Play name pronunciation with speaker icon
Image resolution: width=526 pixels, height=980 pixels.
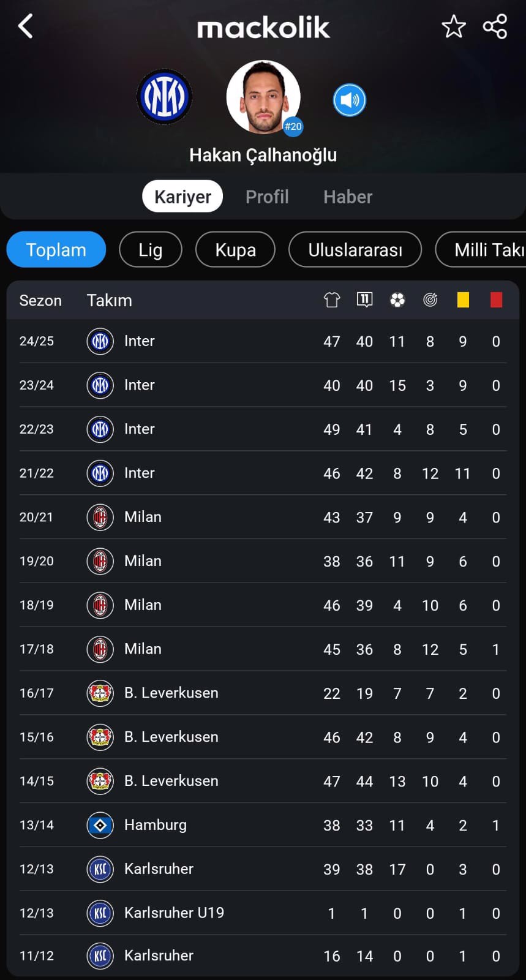click(x=350, y=100)
